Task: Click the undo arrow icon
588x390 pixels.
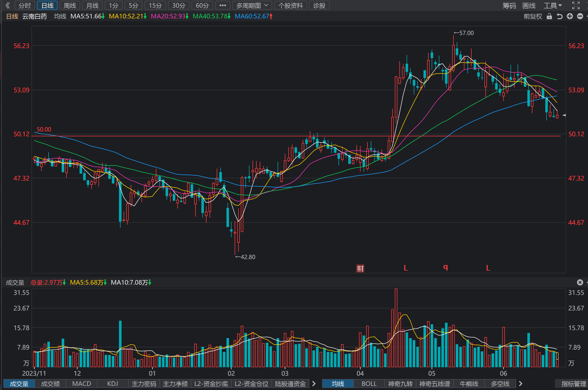Action: pos(560,16)
